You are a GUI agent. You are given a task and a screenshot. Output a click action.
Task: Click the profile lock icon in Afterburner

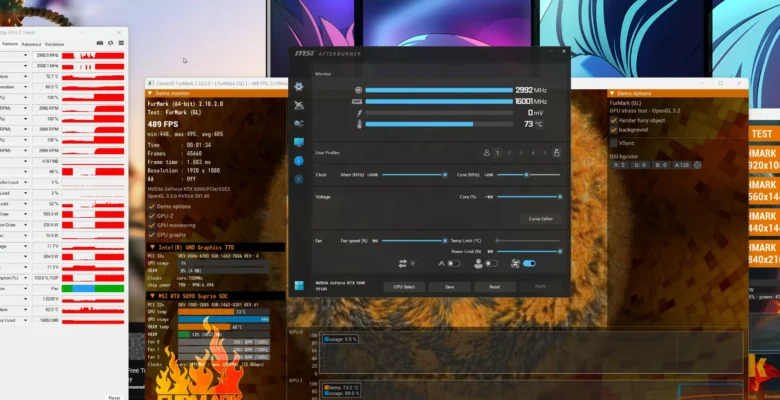(x=557, y=153)
